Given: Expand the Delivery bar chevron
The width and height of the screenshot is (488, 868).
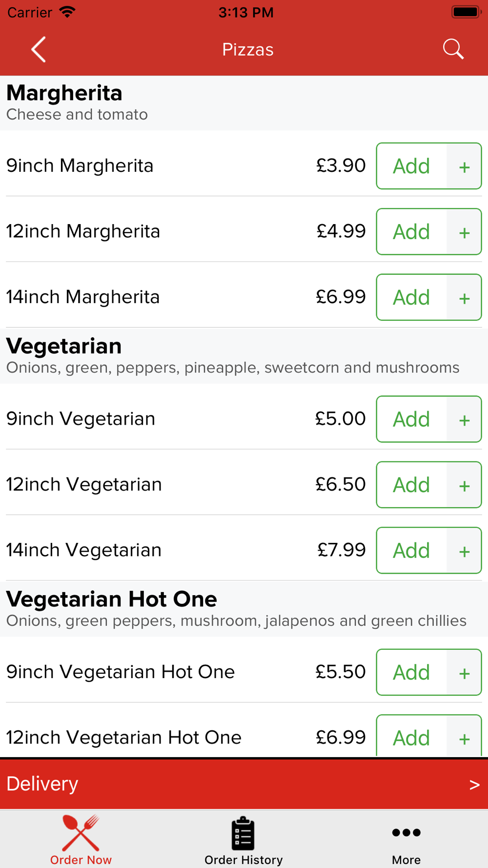Looking at the screenshot, I should [474, 785].
